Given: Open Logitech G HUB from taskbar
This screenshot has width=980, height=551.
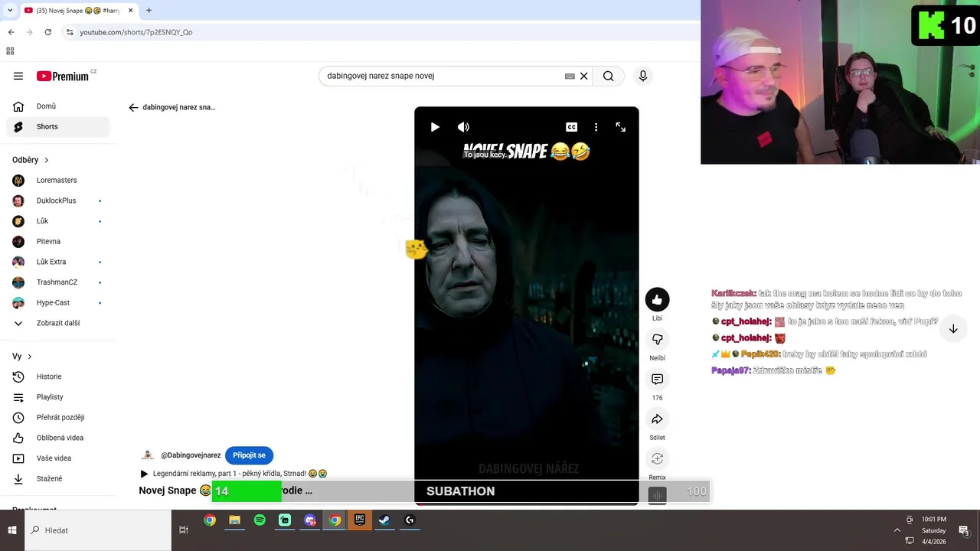Looking at the screenshot, I should [410, 520].
